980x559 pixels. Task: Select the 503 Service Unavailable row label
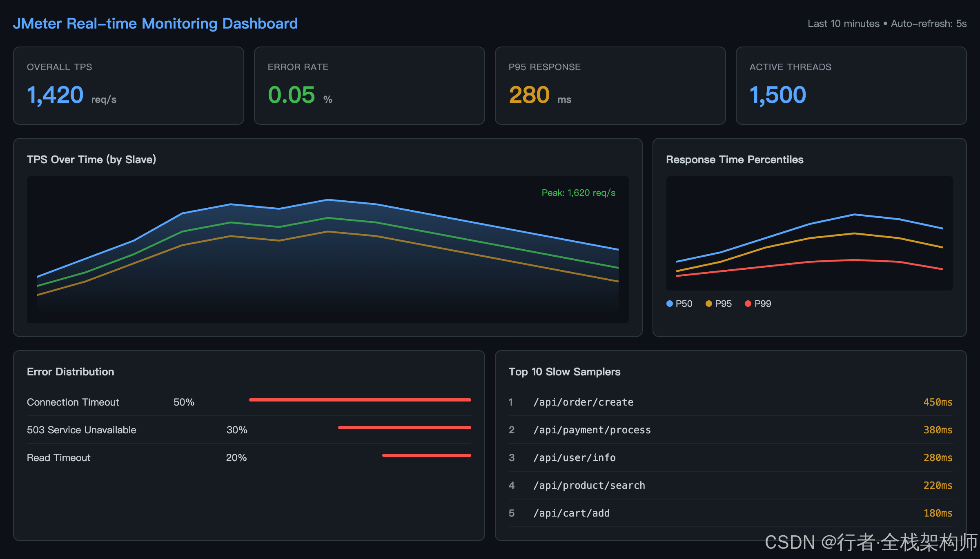pyautogui.click(x=81, y=430)
